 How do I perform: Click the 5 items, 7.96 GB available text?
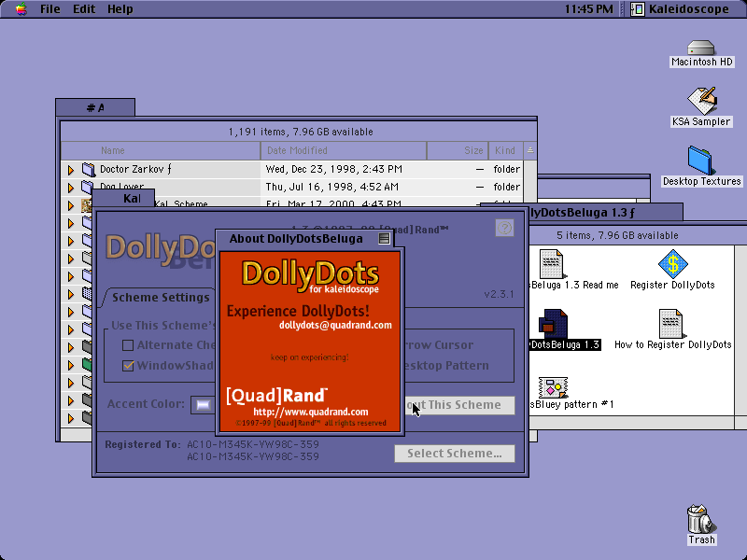[617, 236]
